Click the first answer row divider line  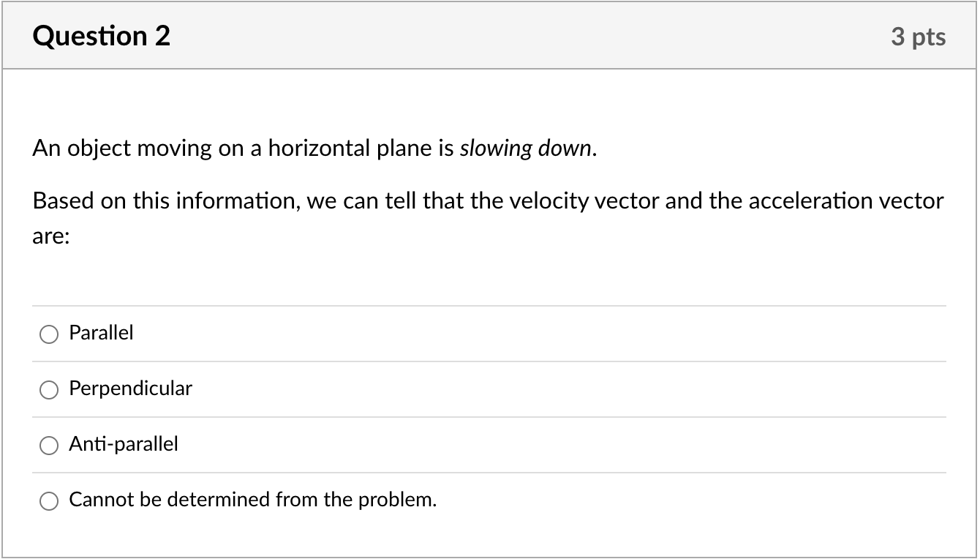point(490,306)
